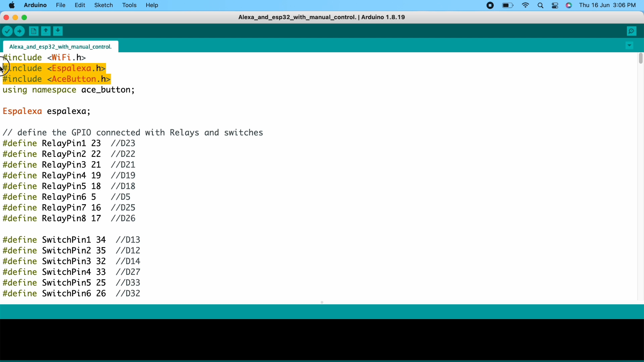The image size is (644, 362).
Task: Open Control Center icon
Action: (555, 6)
